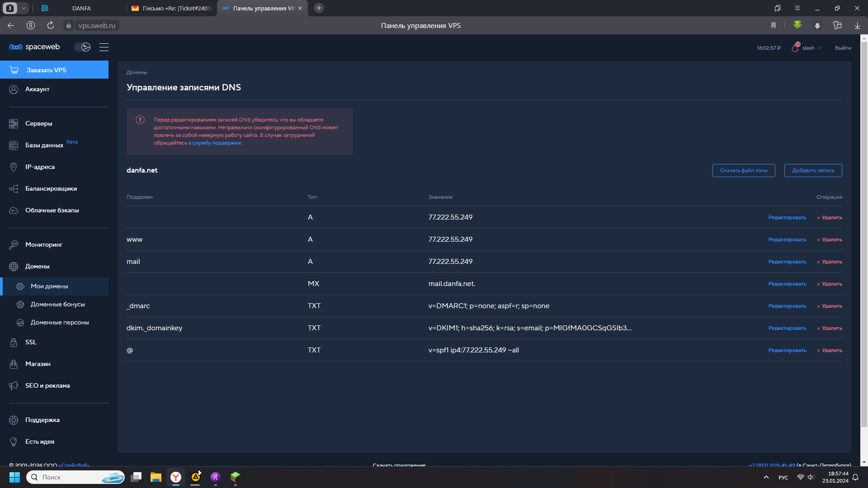Select Мои домены submenu item
This screenshot has width=868, height=488.
coord(54,286)
